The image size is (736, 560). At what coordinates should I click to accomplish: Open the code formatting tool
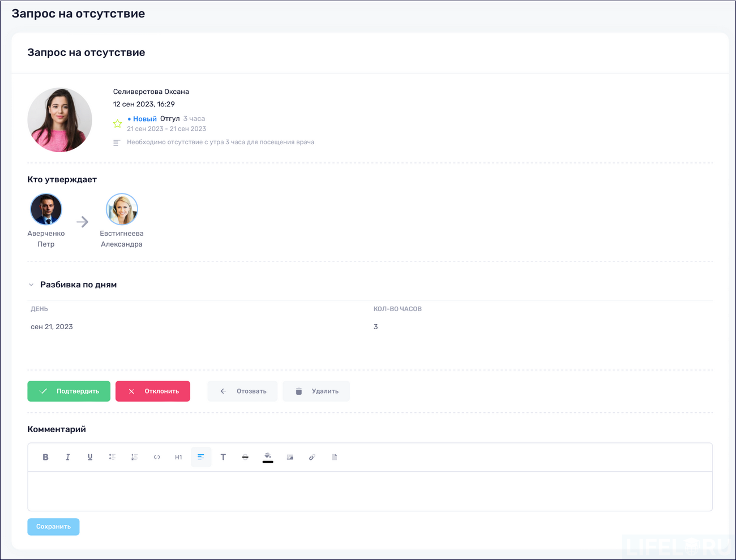pos(156,457)
